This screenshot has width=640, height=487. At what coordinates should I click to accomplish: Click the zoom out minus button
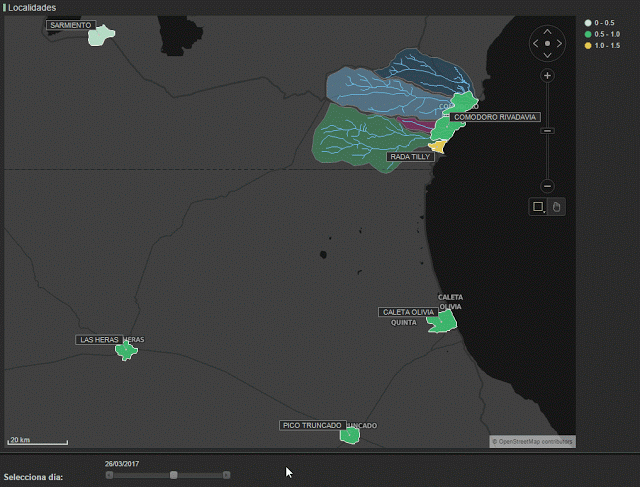click(x=547, y=186)
